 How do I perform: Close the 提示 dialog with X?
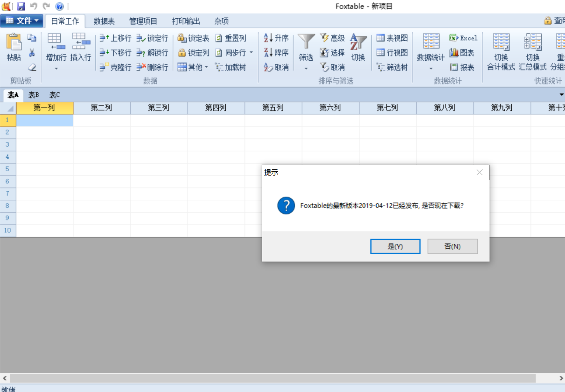coord(479,172)
